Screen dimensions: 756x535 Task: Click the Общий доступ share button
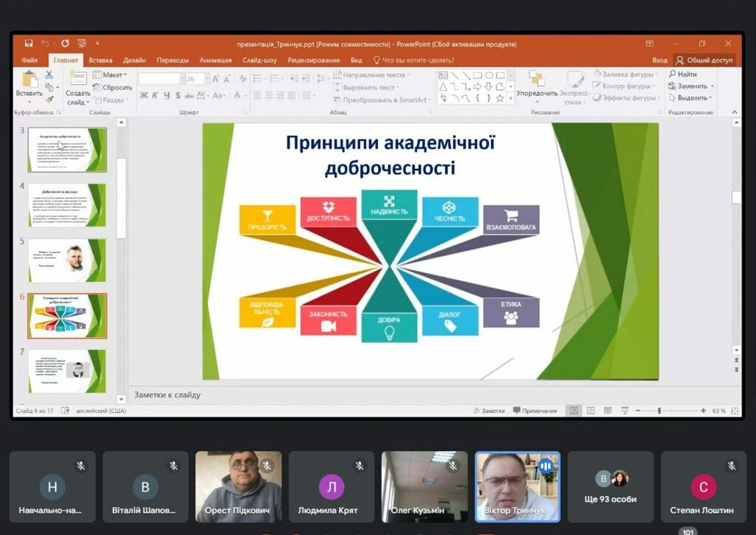click(x=704, y=60)
